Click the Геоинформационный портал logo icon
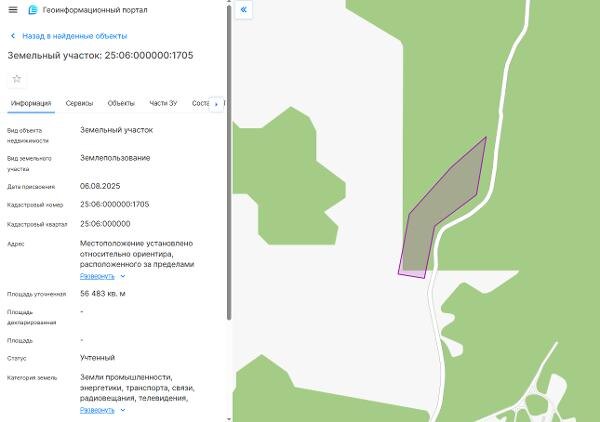 [33, 10]
